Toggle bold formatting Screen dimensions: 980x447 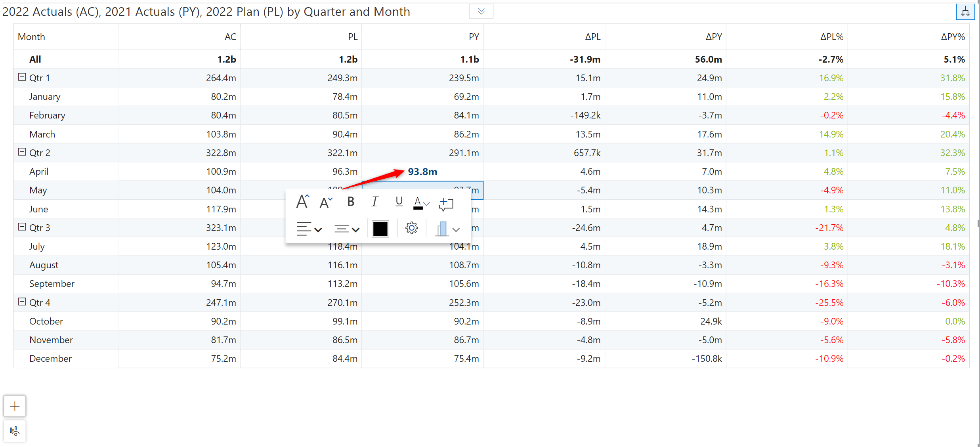point(350,202)
